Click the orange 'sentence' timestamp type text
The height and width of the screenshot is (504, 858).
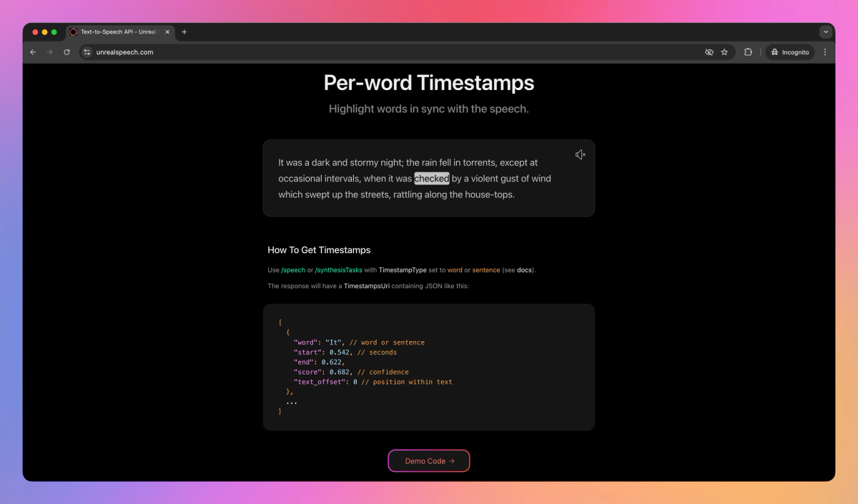tap(486, 270)
